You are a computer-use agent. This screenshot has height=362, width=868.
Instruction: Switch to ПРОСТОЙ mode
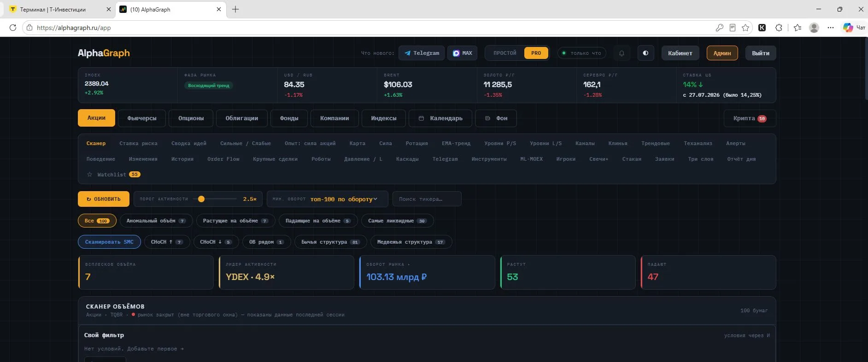[x=505, y=53]
